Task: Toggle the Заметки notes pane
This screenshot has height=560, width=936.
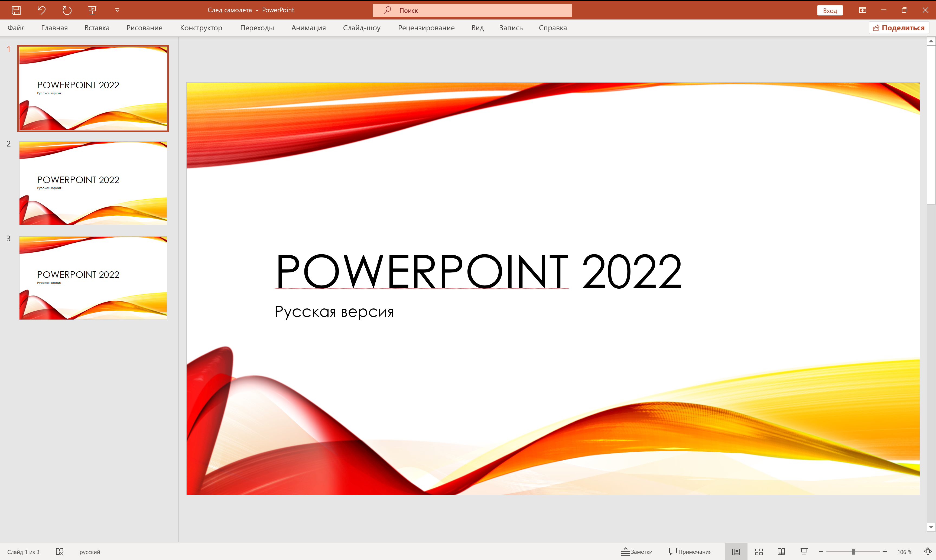Action: point(637,551)
